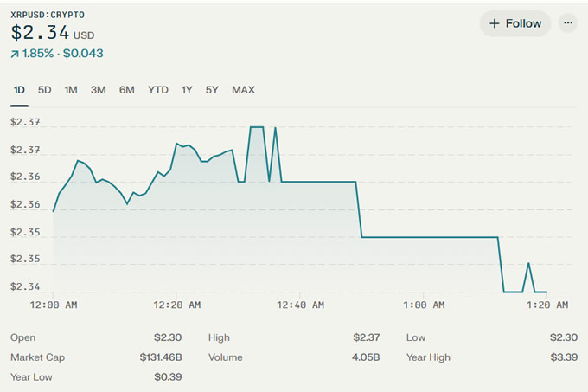Switch to the 5D chart range
This screenshot has width=588, height=392.
point(45,90)
